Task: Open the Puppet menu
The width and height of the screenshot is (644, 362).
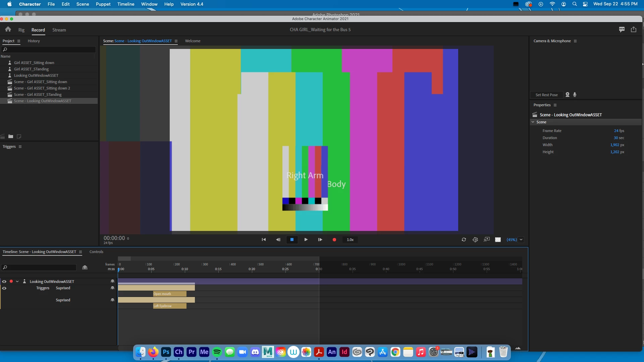Action: (x=103, y=4)
